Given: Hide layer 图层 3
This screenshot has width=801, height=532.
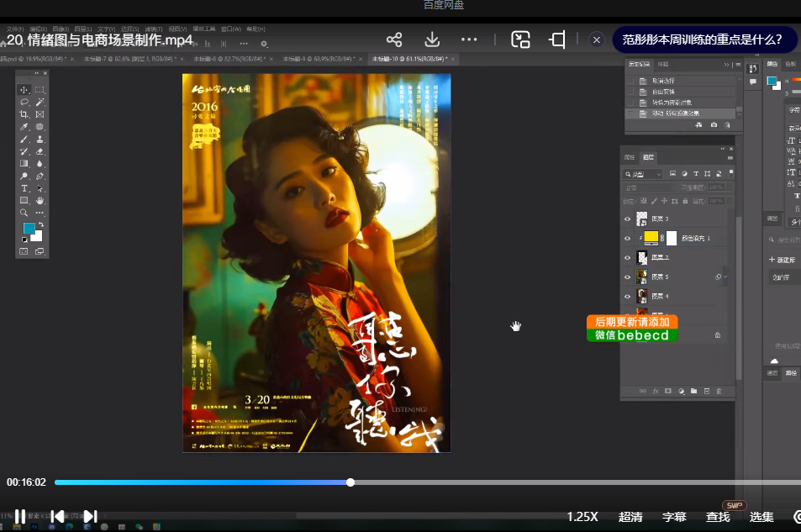Looking at the screenshot, I should pos(627,219).
